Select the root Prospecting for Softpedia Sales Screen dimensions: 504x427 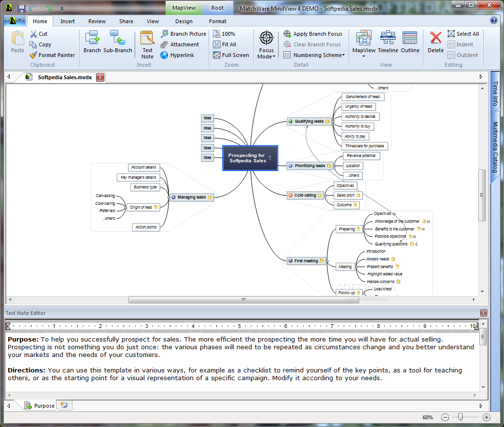(x=250, y=158)
